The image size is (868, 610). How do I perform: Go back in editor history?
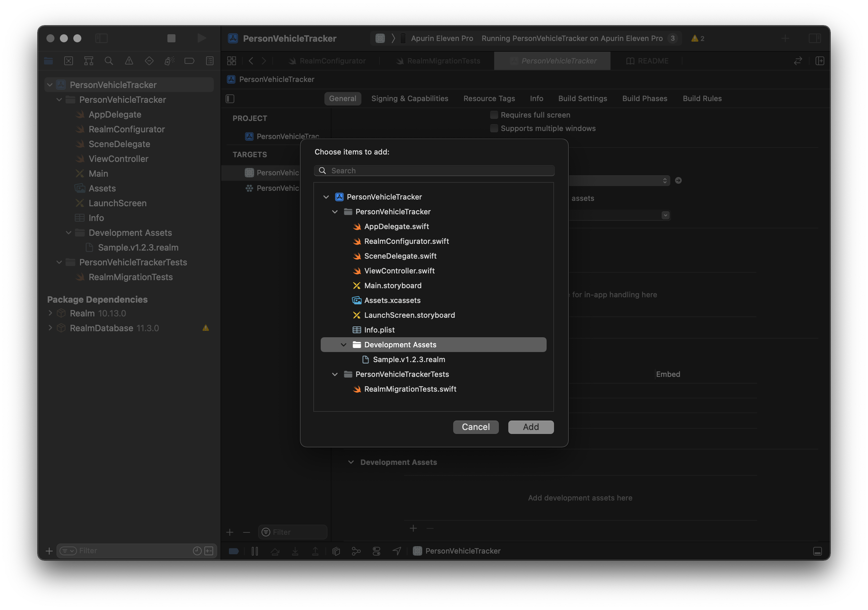[x=251, y=61]
